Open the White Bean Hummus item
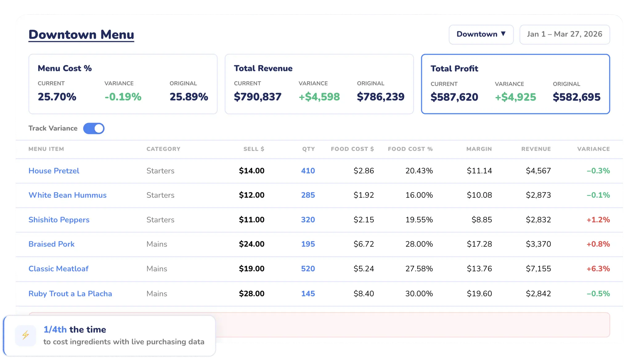The height and width of the screenshot is (364, 636). 67,195
